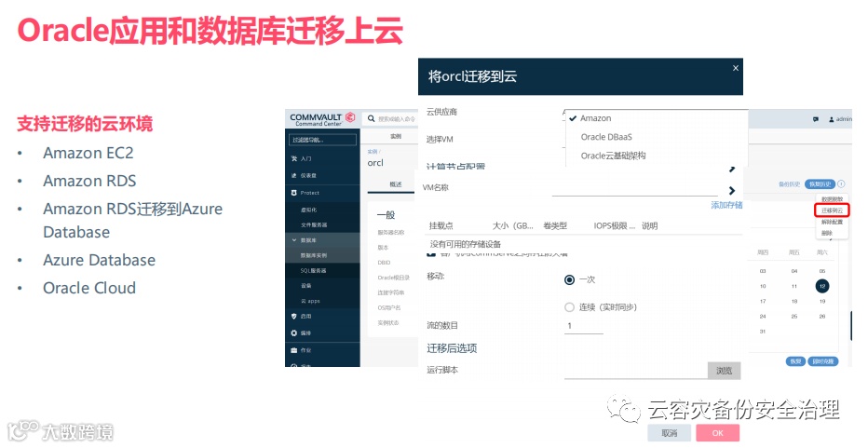
Task: Click the 实例 breadcrumb link above orcl
Action: click(373, 151)
